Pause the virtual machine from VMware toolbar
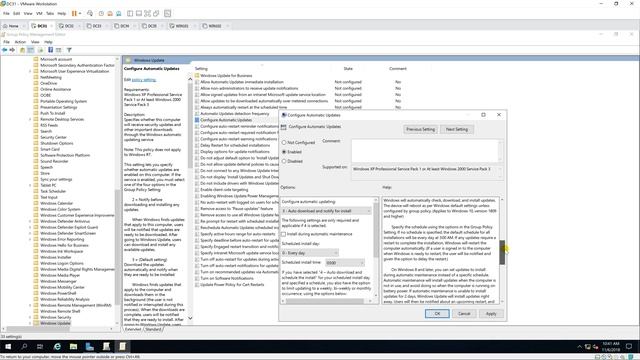 click(74, 13)
